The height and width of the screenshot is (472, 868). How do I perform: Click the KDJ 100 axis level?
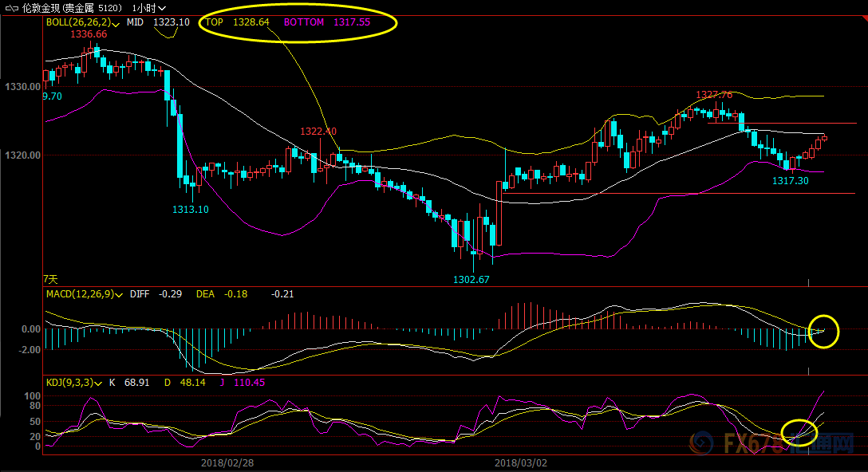point(33,396)
